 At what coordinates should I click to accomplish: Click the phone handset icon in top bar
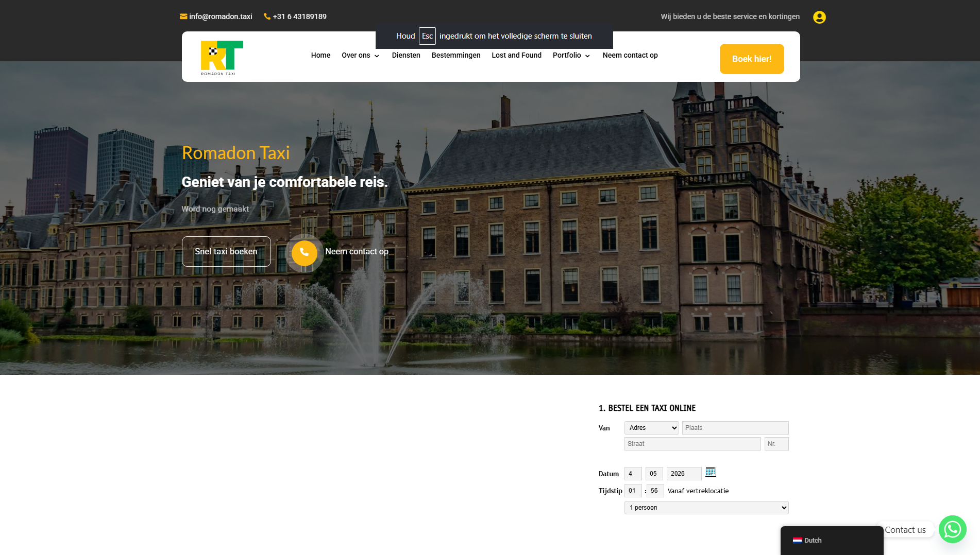point(267,16)
